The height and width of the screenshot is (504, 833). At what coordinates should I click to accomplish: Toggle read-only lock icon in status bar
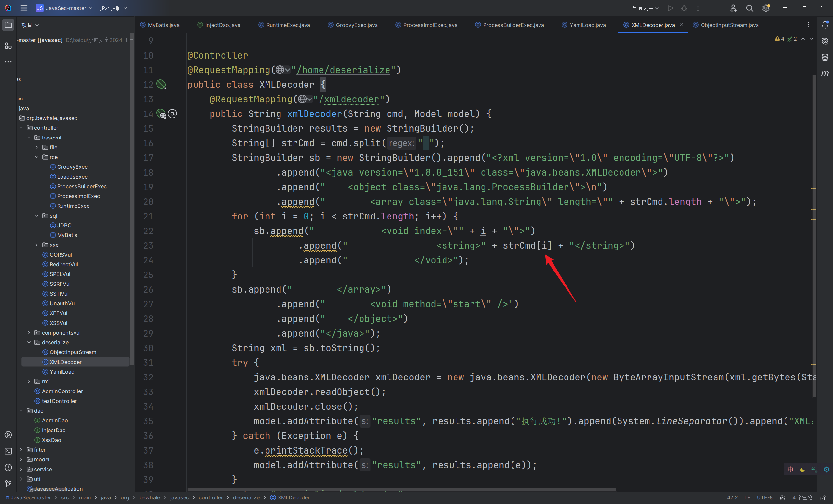823,497
